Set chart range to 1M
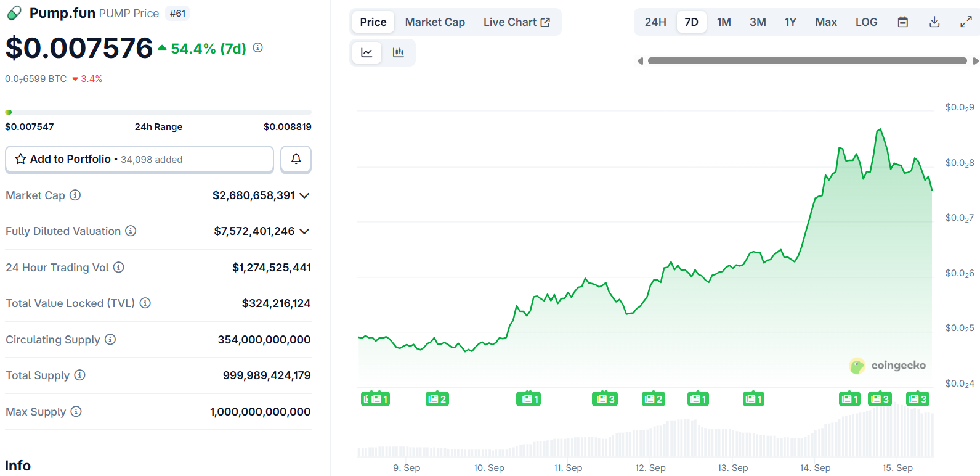This screenshot has height=476, width=980. click(x=724, y=22)
